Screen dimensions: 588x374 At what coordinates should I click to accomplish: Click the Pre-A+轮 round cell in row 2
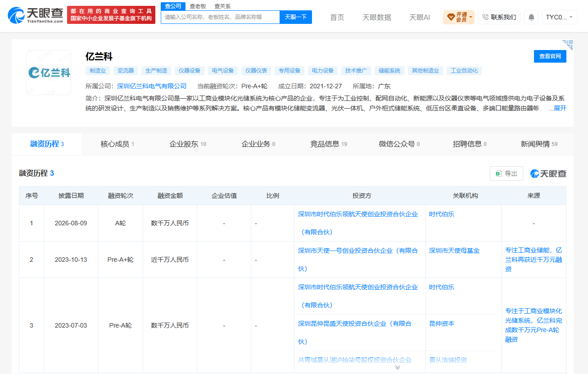(x=121, y=260)
